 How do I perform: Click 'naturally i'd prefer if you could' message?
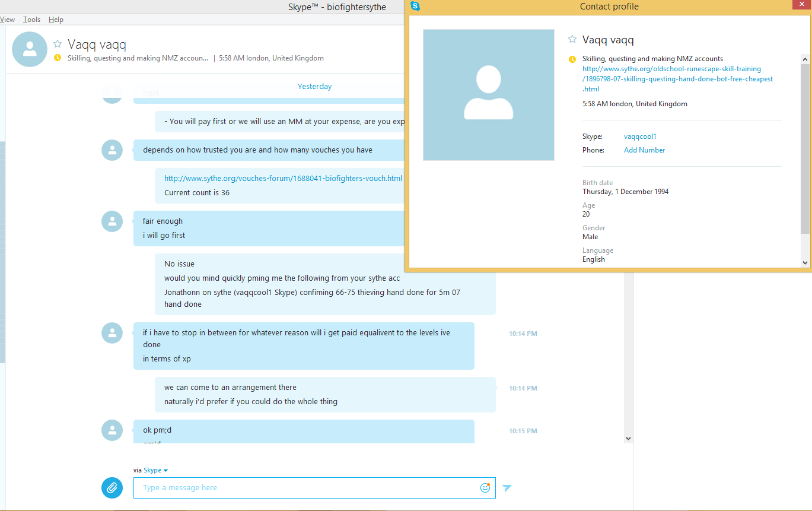coord(251,402)
